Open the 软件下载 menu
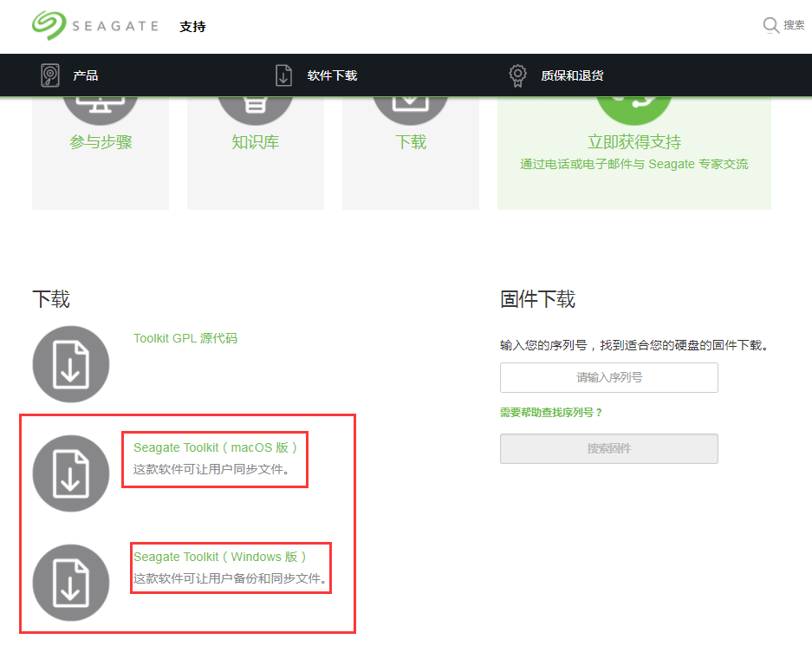 point(332,75)
